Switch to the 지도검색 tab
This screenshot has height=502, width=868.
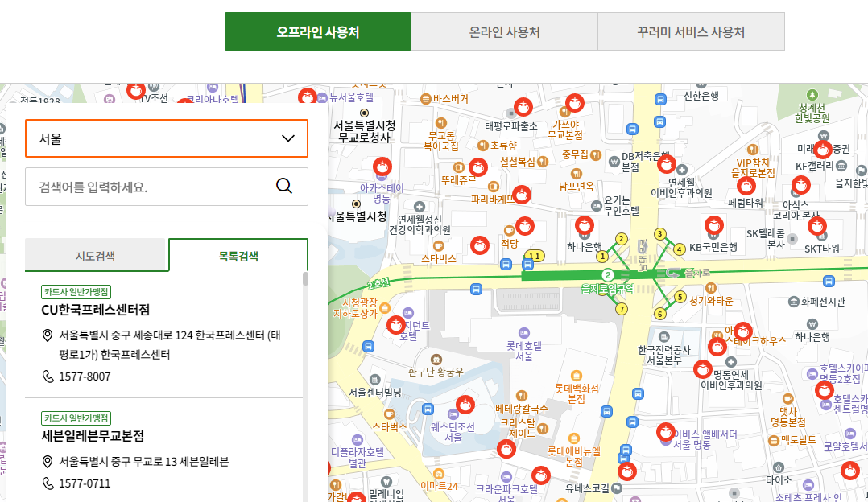coord(96,255)
